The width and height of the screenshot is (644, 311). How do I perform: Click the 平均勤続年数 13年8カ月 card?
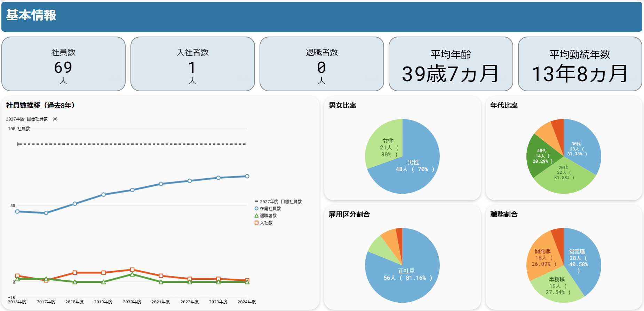(x=580, y=64)
